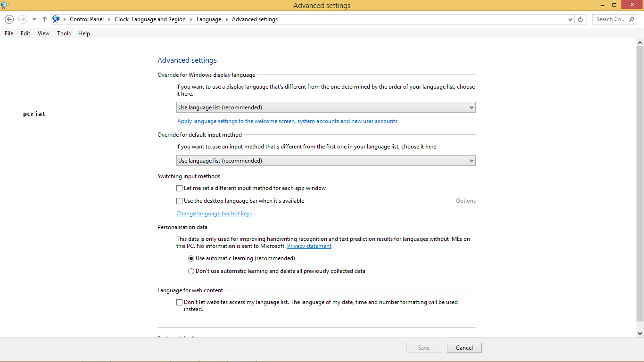Click the application icon in the title bar

[x=5, y=5]
